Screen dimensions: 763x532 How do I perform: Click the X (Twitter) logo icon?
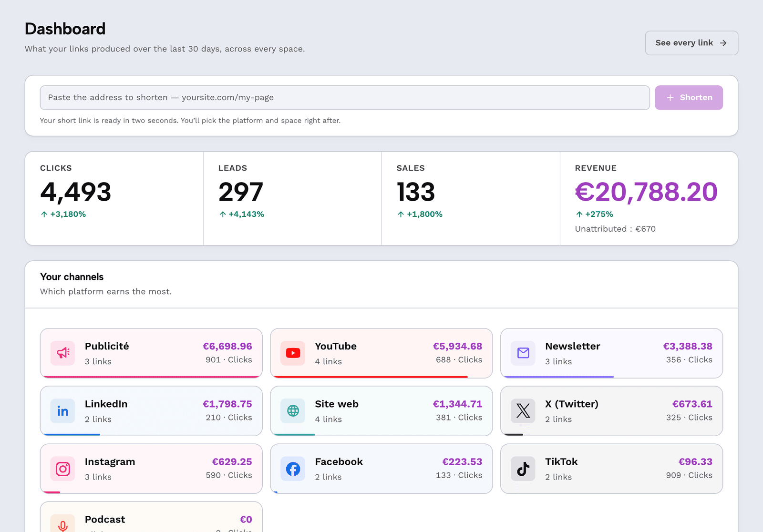pos(523,411)
